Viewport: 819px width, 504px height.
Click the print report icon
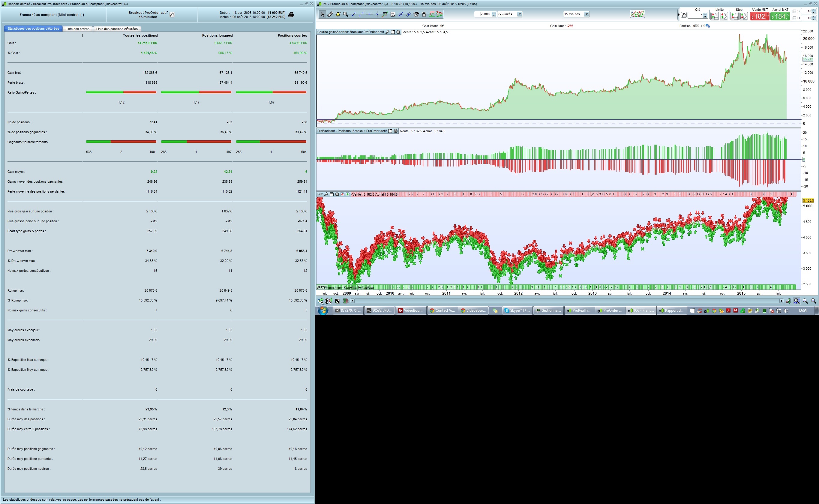[291, 15]
